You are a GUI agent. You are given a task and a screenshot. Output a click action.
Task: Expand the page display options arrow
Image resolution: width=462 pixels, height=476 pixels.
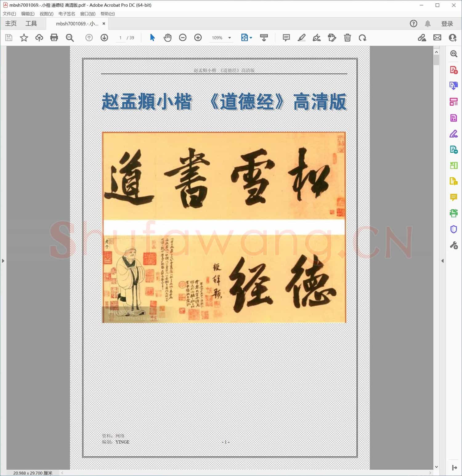tap(250, 38)
